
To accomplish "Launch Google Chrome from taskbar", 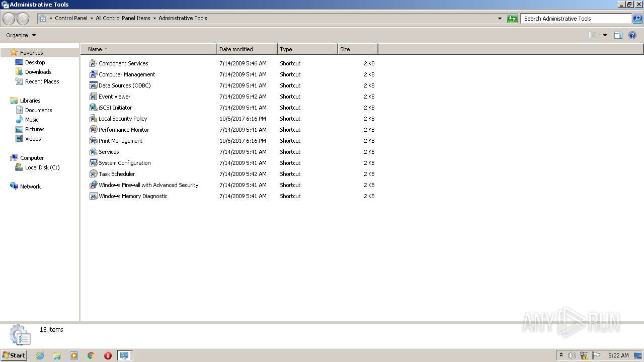I will pyautogui.click(x=91, y=355).
